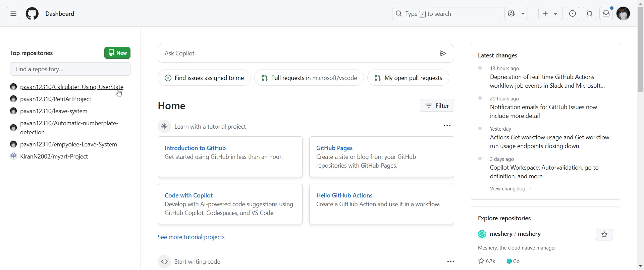Open the Pull requests header icon
The width and height of the screenshot is (644, 270).
tap(589, 14)
